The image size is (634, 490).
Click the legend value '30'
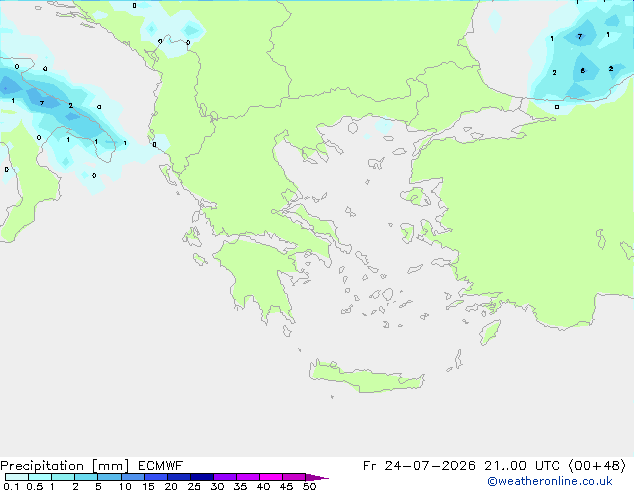click(x=217, y=486)
